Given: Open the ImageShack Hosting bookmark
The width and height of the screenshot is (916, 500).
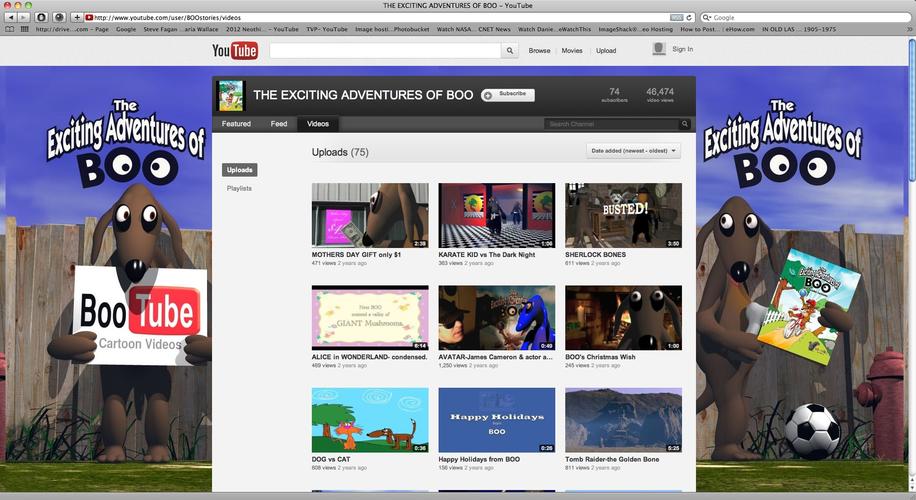Looking at the screenshot, I should [636, 29].
